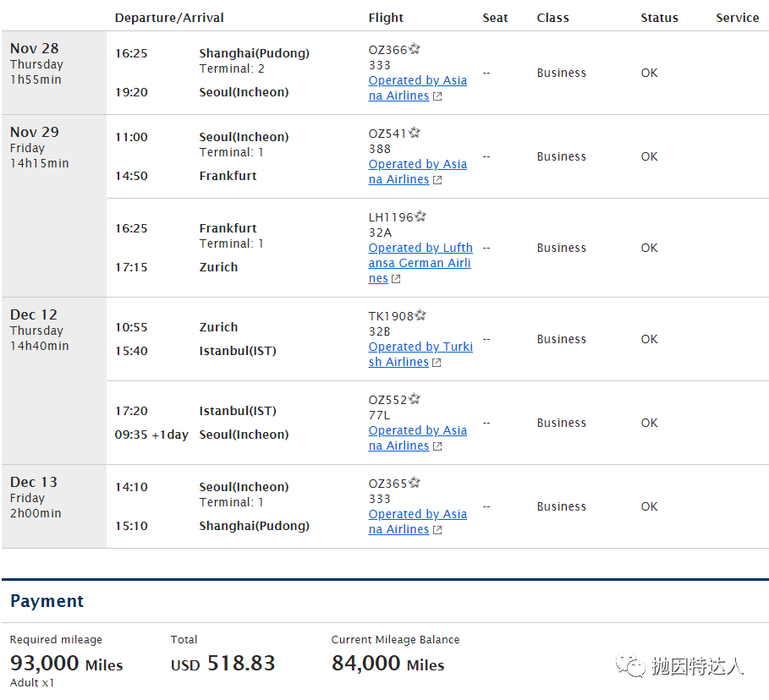Click the Seat column header
This screenshot has width=769, height=700.
click(x=495, y=18)
